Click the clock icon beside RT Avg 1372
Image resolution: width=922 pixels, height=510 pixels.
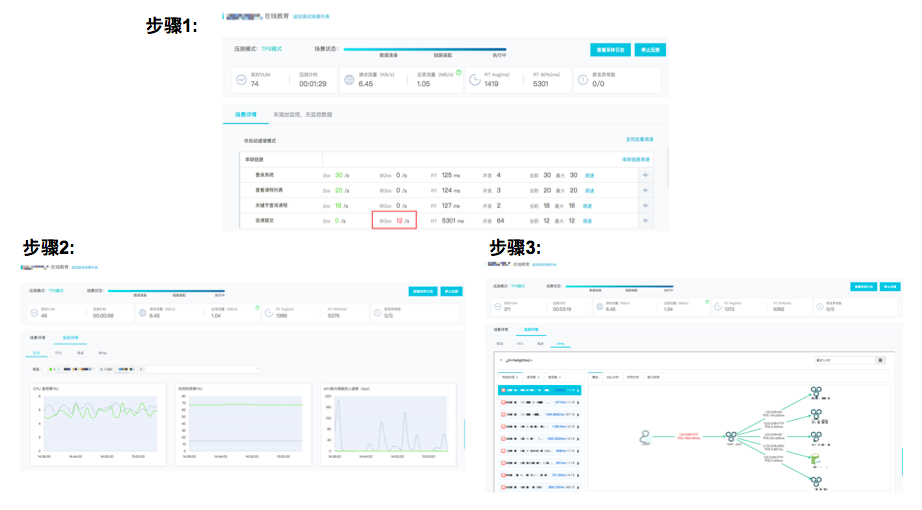click(718, 307)
